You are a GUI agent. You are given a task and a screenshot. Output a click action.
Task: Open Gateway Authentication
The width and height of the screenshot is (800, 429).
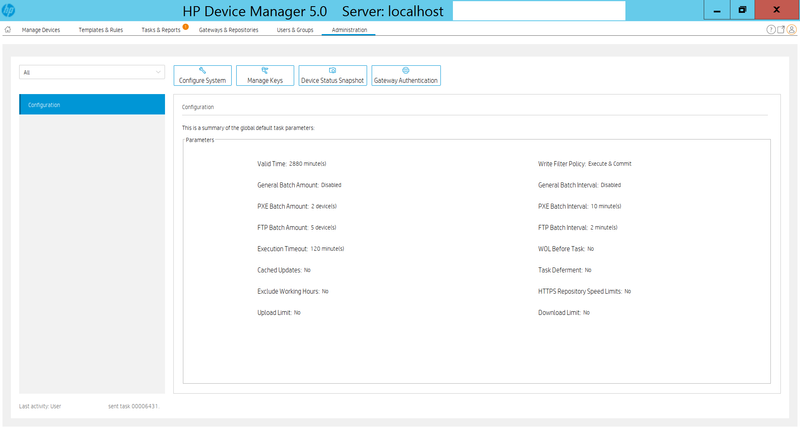click(406, 75)
